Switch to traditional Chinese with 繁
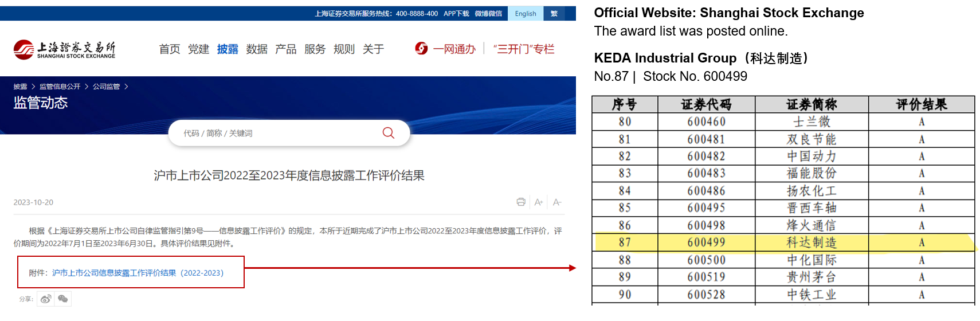This screenshot has width=980, height=321. point(554,14)
